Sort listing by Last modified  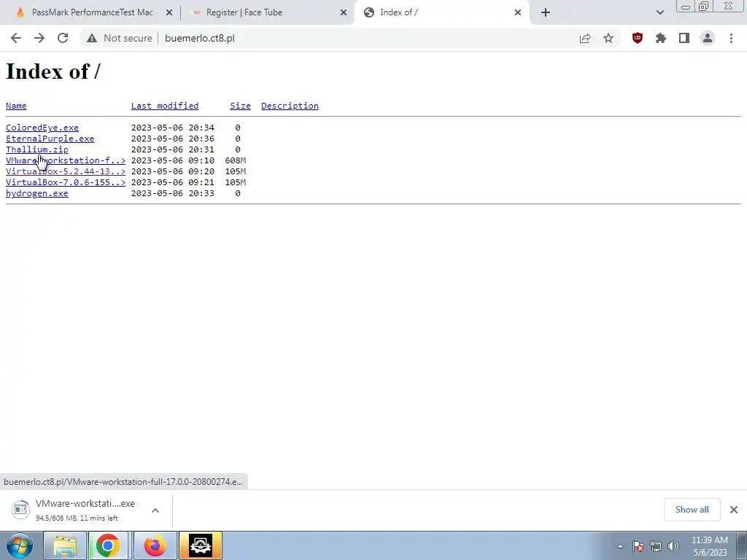(x=165, y=106)
